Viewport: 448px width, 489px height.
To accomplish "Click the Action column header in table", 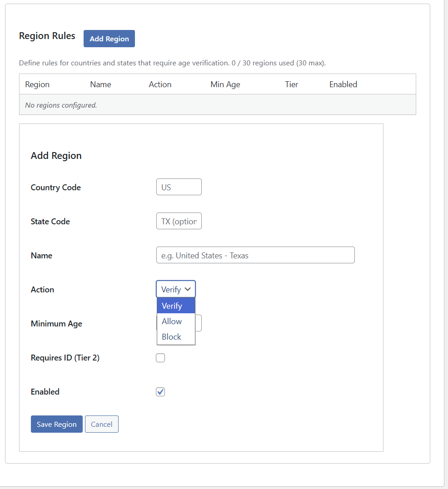I will (160, 84).
